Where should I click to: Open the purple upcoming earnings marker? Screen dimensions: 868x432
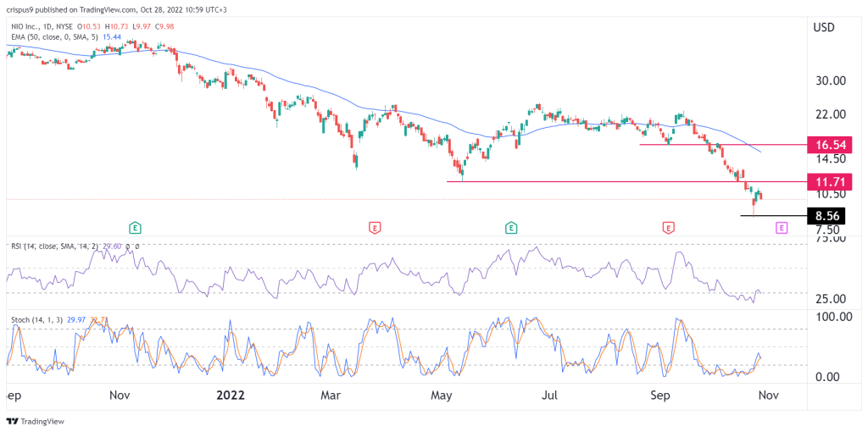tap(781, 227)
